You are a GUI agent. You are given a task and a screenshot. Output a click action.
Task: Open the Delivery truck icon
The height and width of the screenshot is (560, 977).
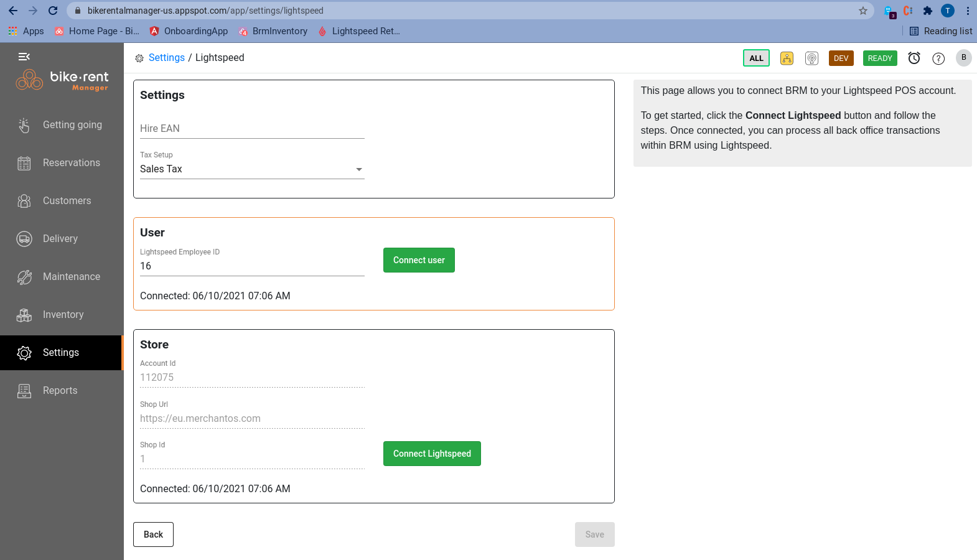click(x=24, y=239)
